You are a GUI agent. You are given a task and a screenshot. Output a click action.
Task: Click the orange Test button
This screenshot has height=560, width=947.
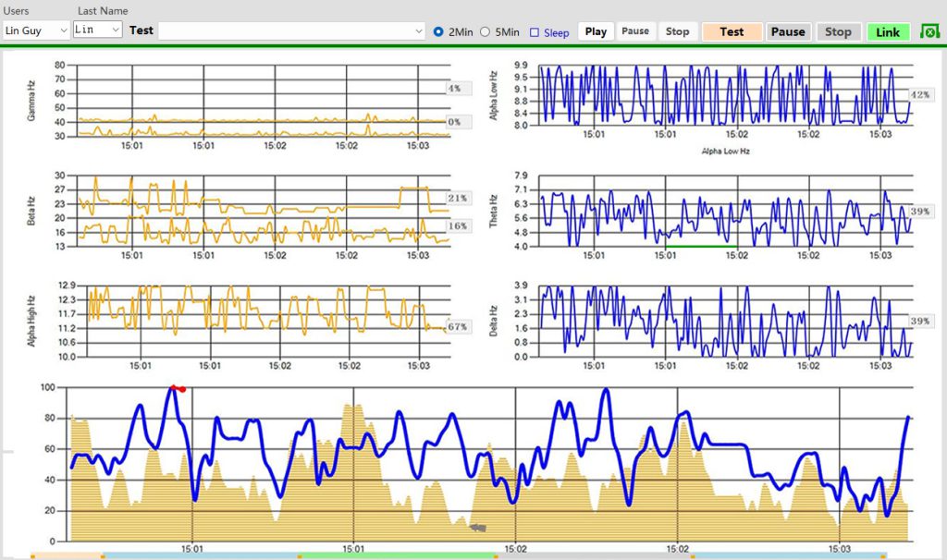[732, 31]
